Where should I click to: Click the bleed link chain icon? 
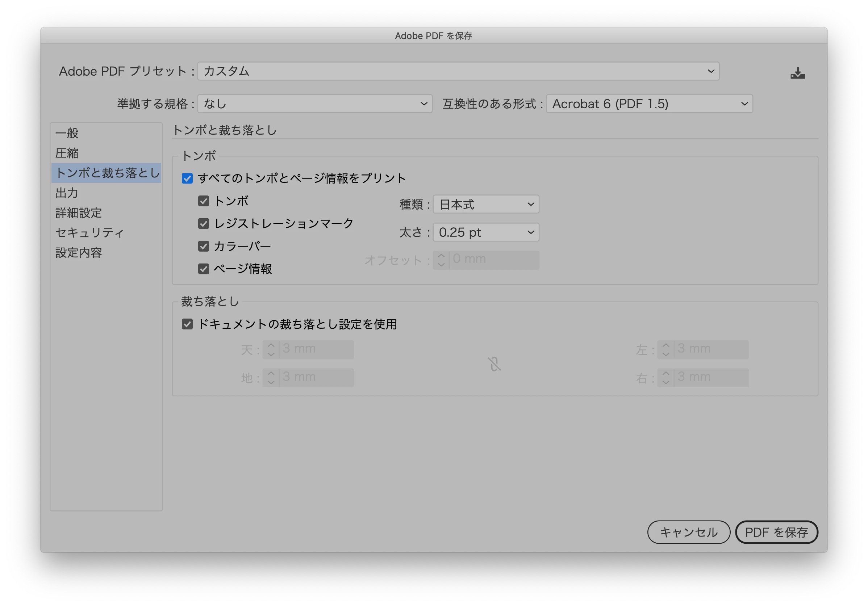pos(494,364)
